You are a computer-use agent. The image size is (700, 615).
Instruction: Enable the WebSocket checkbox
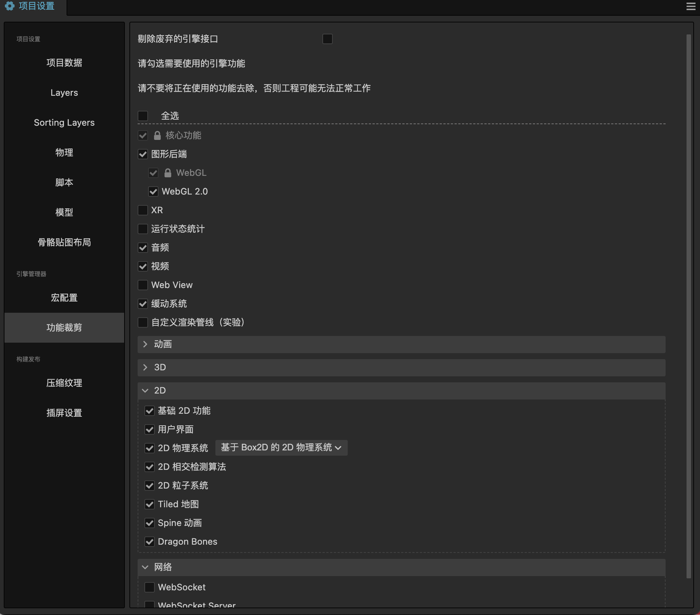[x=150, y=587]
